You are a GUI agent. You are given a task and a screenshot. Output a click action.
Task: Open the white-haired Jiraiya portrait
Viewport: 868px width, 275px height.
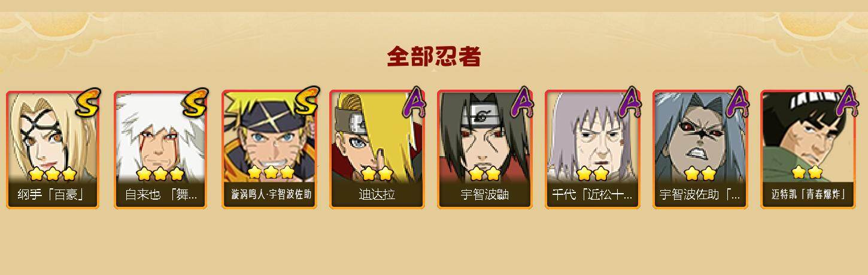point(160,137)
